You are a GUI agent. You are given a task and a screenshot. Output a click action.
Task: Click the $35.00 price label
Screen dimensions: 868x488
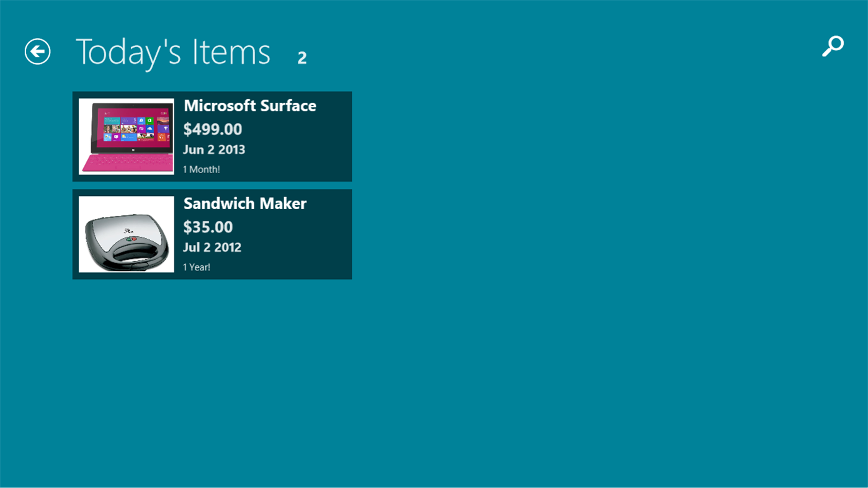pos(208,227)
